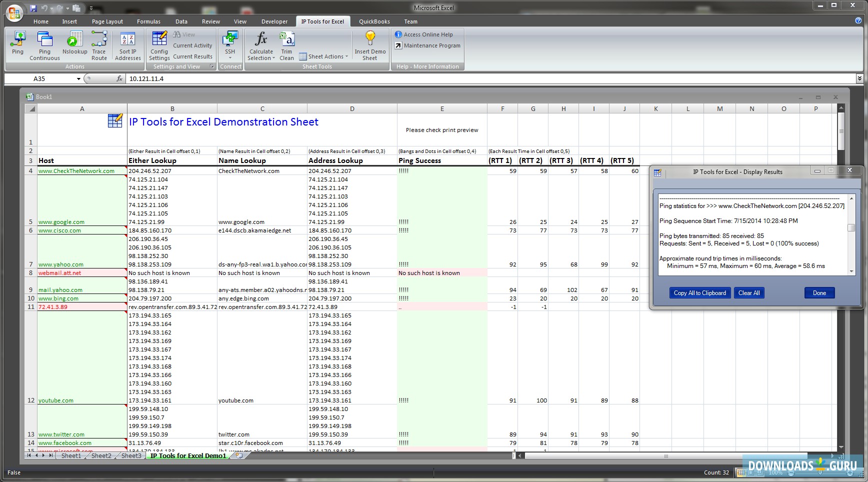Click the Sort IP Addresses icon
This screenshot has height=482, width=868.
127,44
